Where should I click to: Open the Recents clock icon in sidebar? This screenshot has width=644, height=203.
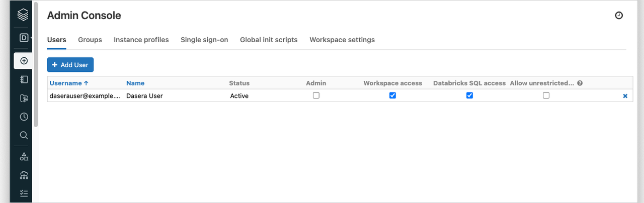pyautogui.click(x=24, y=117)
